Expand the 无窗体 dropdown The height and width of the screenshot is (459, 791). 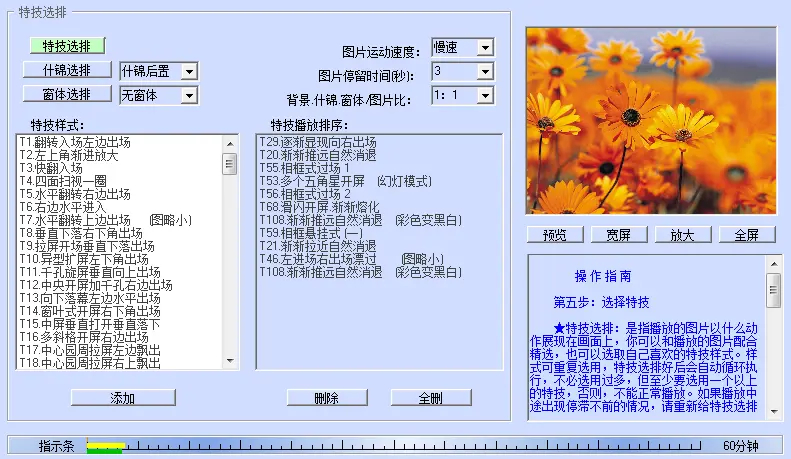189,95
